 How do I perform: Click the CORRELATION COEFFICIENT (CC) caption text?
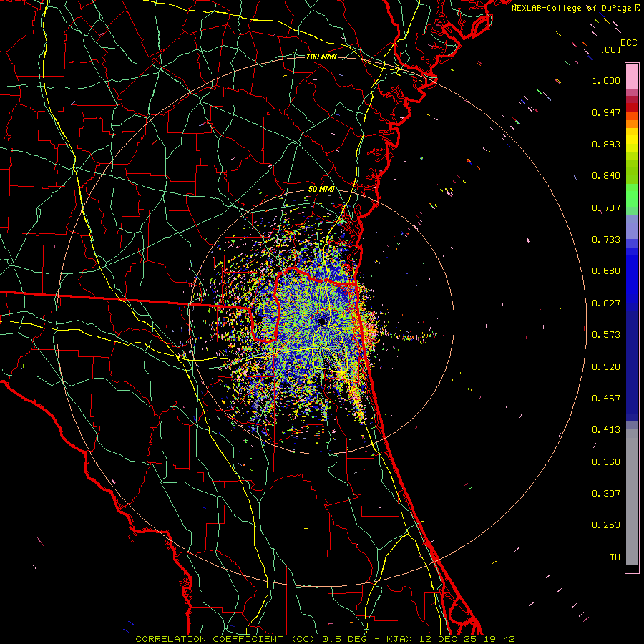tap(225, 639)
